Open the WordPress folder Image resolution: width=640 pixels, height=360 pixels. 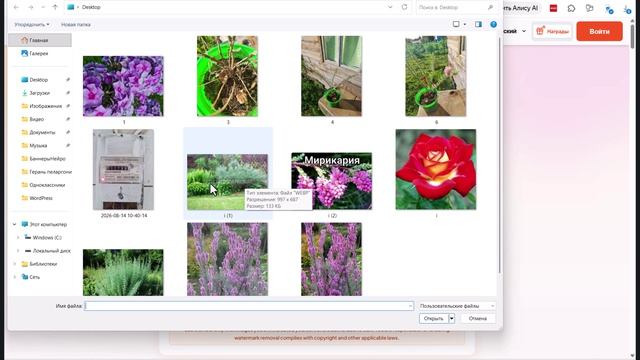(40, 198)
